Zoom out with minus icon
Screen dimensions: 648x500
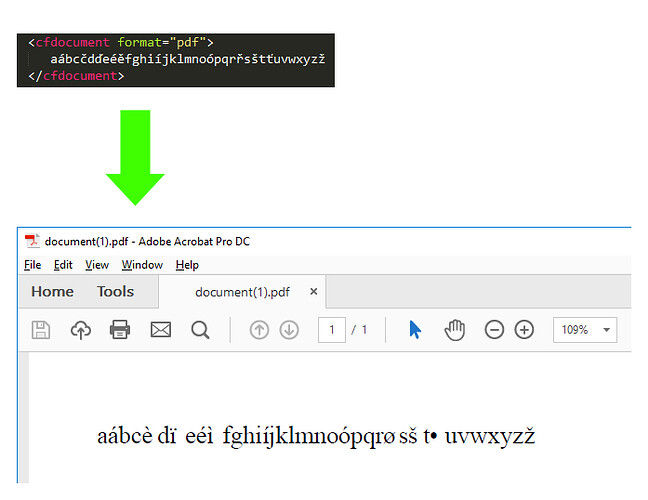(x=494, y=330)
